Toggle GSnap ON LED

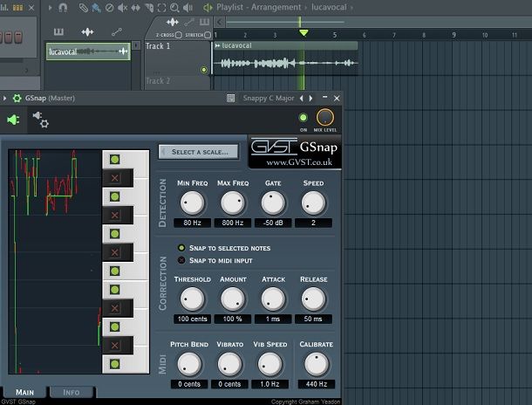coord(303,118)
